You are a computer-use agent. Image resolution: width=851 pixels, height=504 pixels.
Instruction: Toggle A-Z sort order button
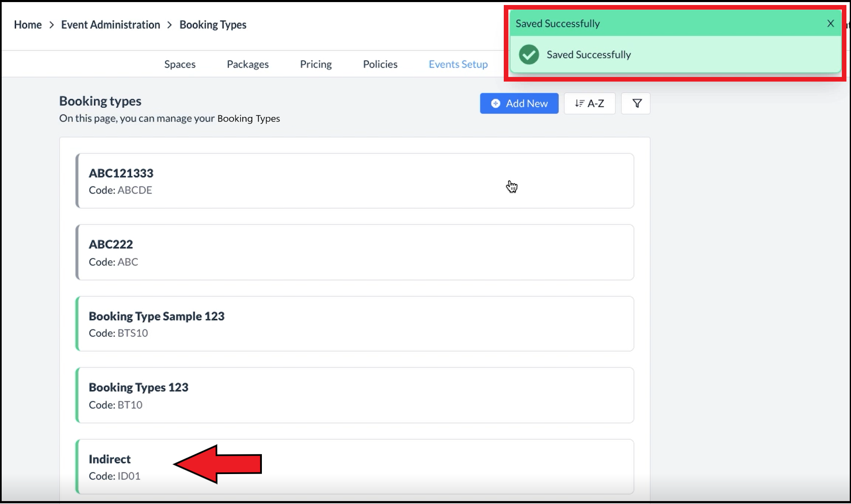pos(589,103)
